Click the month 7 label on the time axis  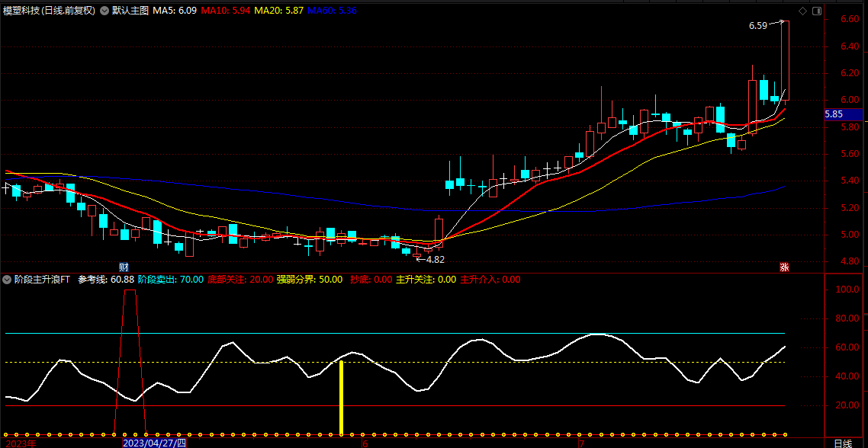point(581,443)
